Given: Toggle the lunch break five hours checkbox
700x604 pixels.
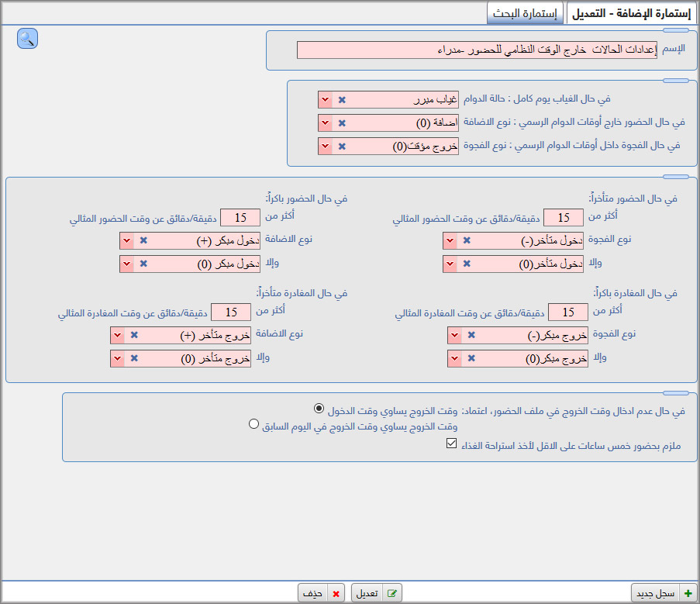Looking at the screenshot, I should (x=452, y=444).
